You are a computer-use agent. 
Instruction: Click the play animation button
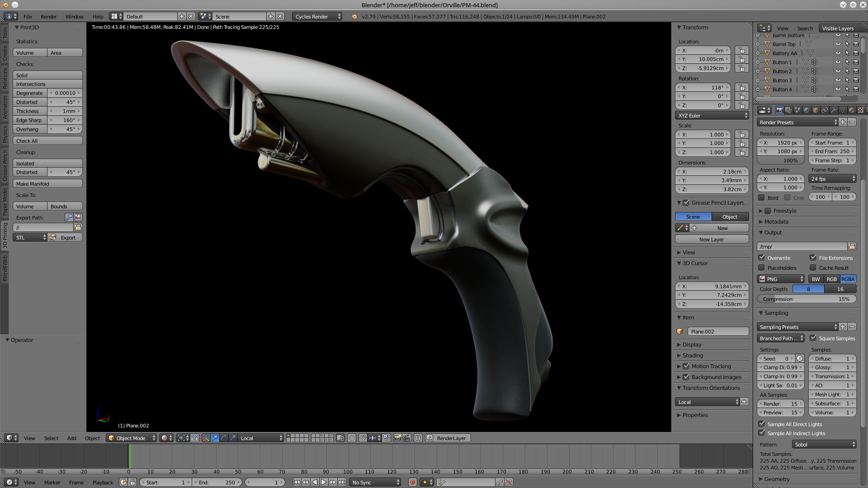pyautogui.click(x=324, y=482)
